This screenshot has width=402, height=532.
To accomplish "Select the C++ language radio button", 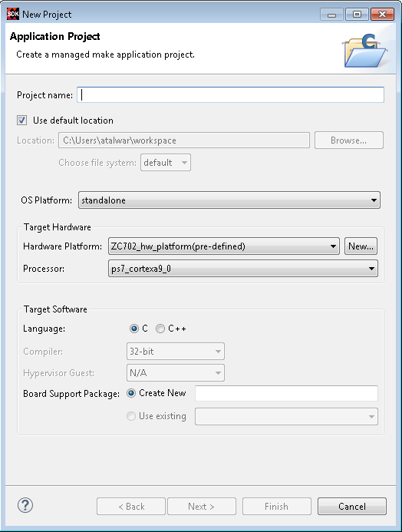I will pyautogui.click(x=160, y=329).
